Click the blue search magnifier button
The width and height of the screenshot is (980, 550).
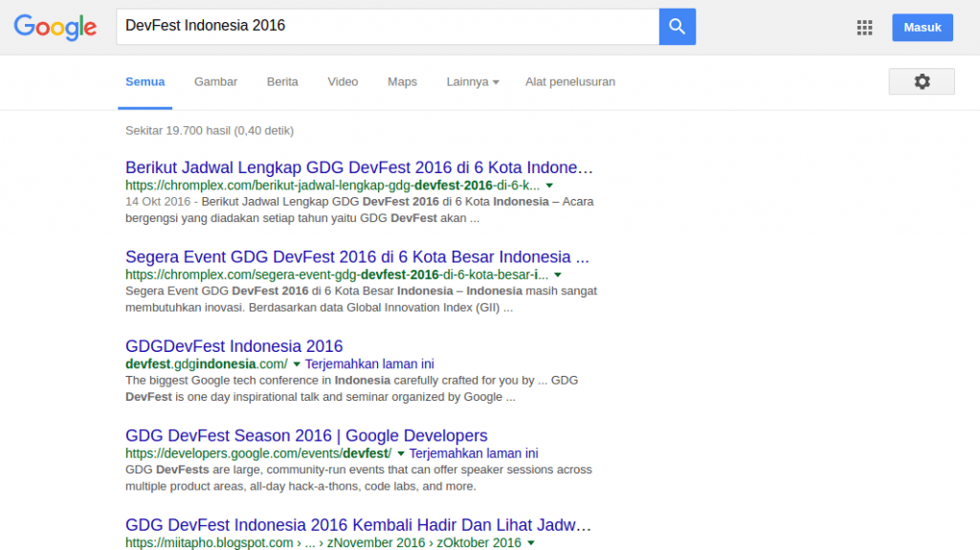click(x=677, y=27)
